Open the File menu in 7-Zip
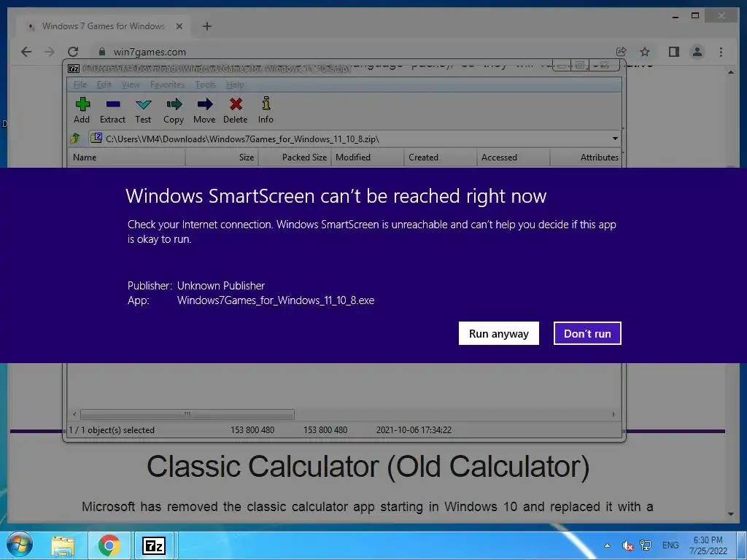This screenshot has height=560, width=747. coord(80,85)
